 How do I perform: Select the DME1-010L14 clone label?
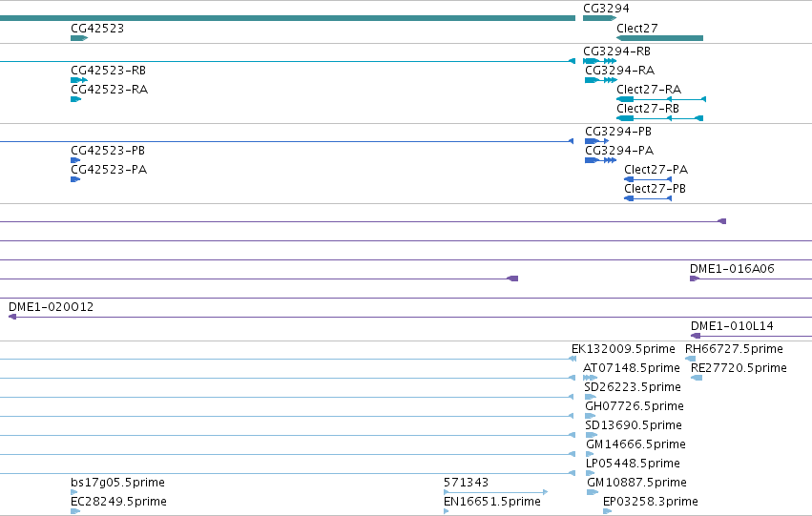732,326
